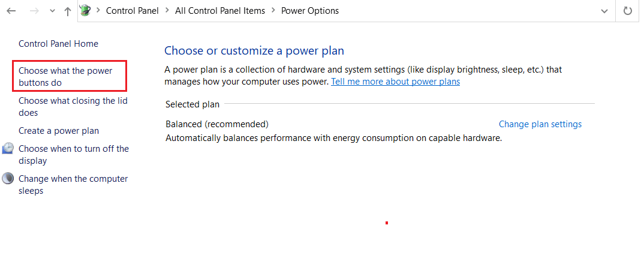Click the Power Options breadcrumb
Image resolution: width=644 pixels, height=264 pixels.
click(310, 11)
